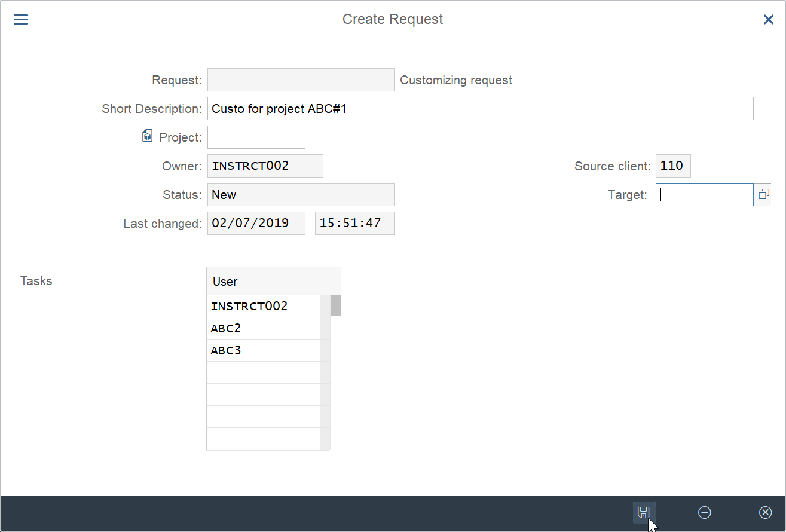786x532 pixels.
Task: Close the Create Request dialog
Action: (x=769, y=20)
